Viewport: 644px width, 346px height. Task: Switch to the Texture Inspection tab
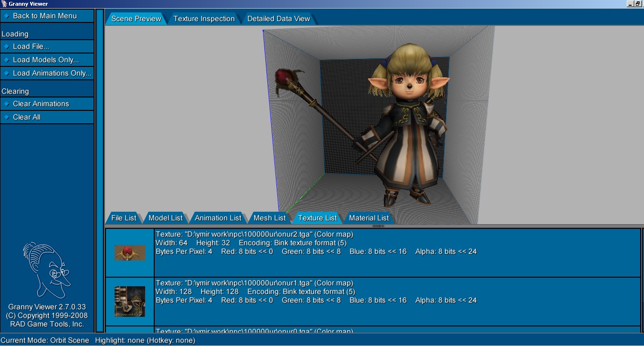point(204,19)
